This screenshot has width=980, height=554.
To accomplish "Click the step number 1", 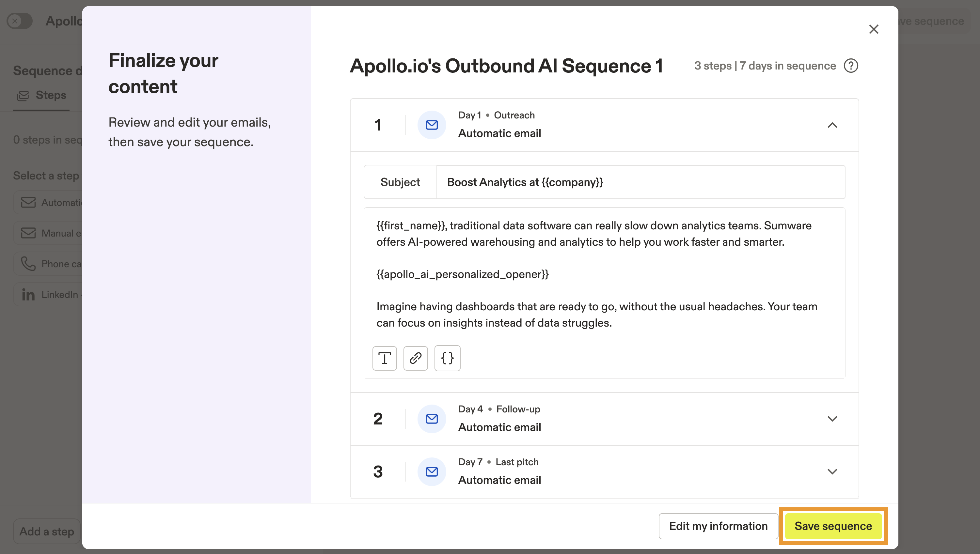I will pos(377,125).
